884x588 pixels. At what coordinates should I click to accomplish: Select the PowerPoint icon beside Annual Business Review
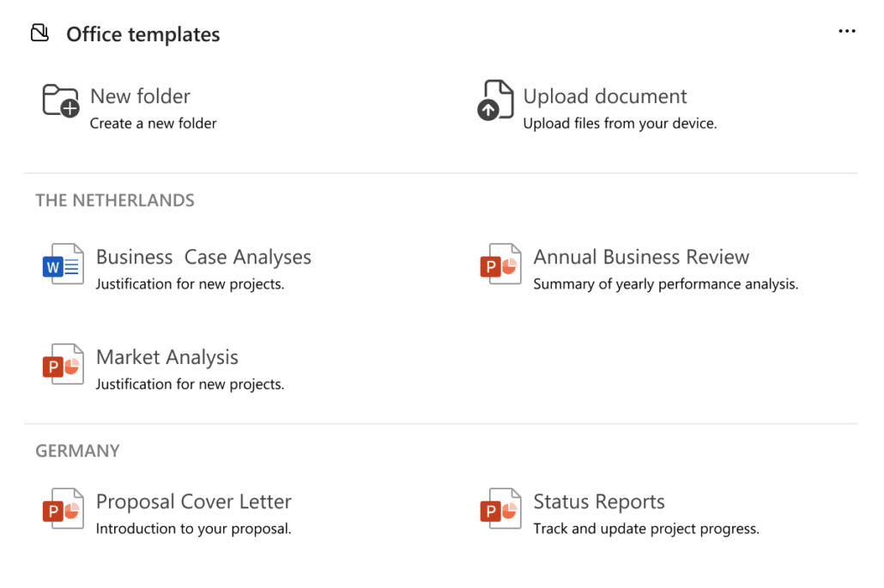pyautogui.click(x=500, y=264)
